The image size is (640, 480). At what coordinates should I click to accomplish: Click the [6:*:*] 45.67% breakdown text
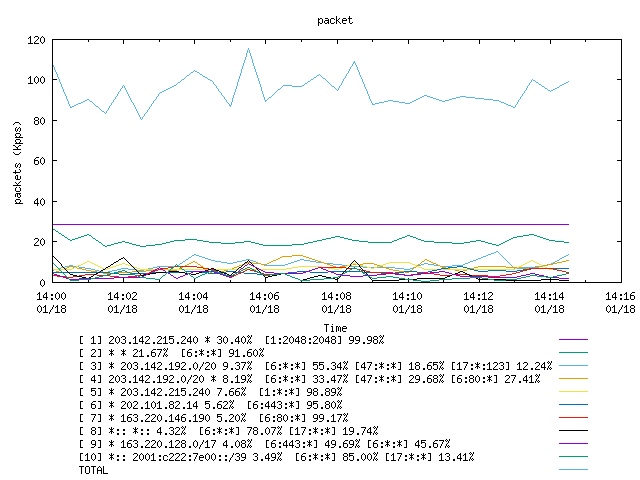[x=408, y=444]
